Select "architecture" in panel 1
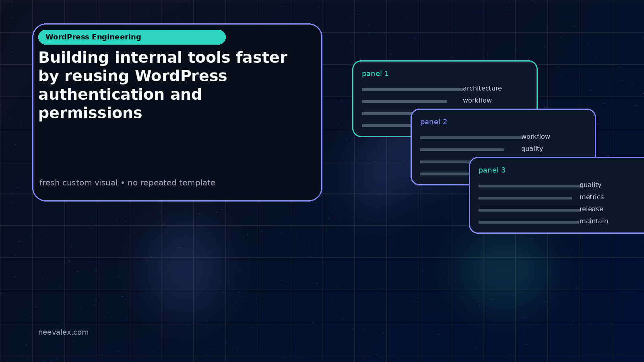Image resolution: width=644 pixels, height=362 pixels. pos(482,88)
